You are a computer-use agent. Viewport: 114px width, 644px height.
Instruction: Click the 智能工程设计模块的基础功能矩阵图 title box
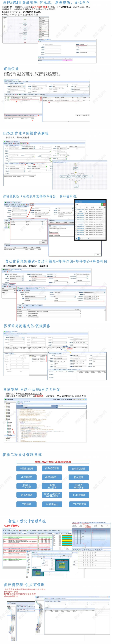pos(53,462)
